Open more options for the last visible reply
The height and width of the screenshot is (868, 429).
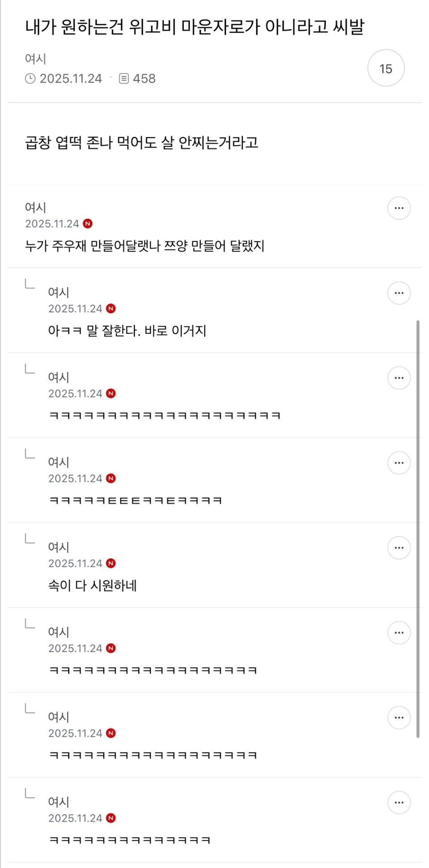pos(399,802)
